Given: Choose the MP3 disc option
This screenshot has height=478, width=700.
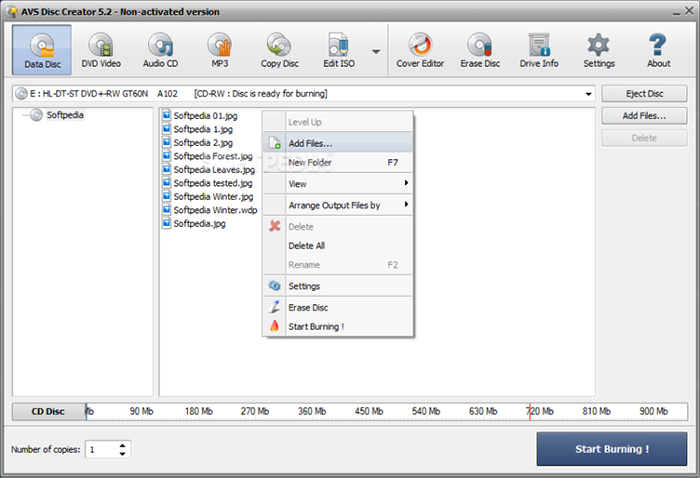Looking at the screenshot, I should click(x=220, y=50).
